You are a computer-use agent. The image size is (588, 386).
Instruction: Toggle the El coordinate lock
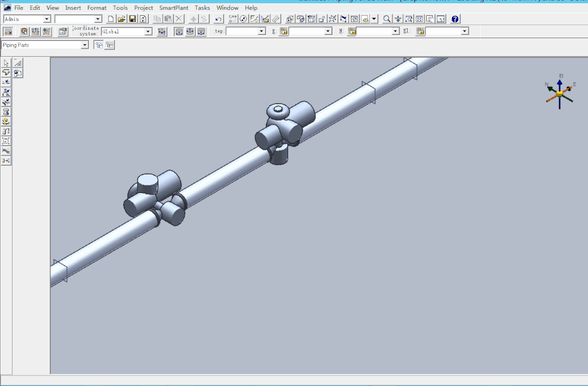(420, 32)
